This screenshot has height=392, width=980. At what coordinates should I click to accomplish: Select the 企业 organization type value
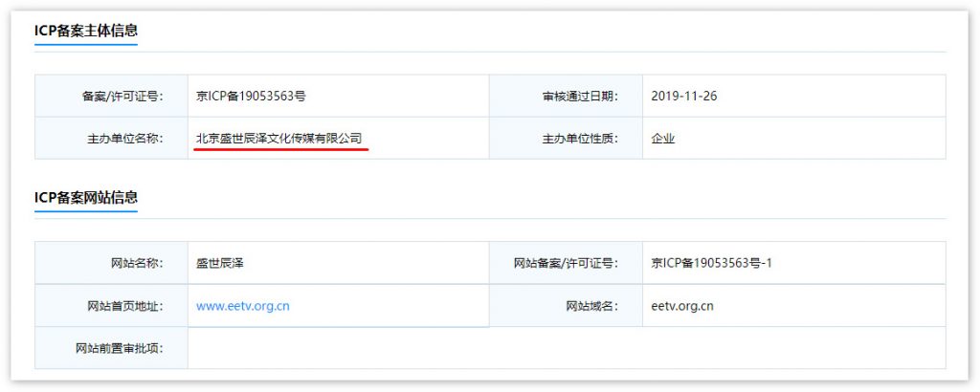pyautogui.click(x=663, y=139)
